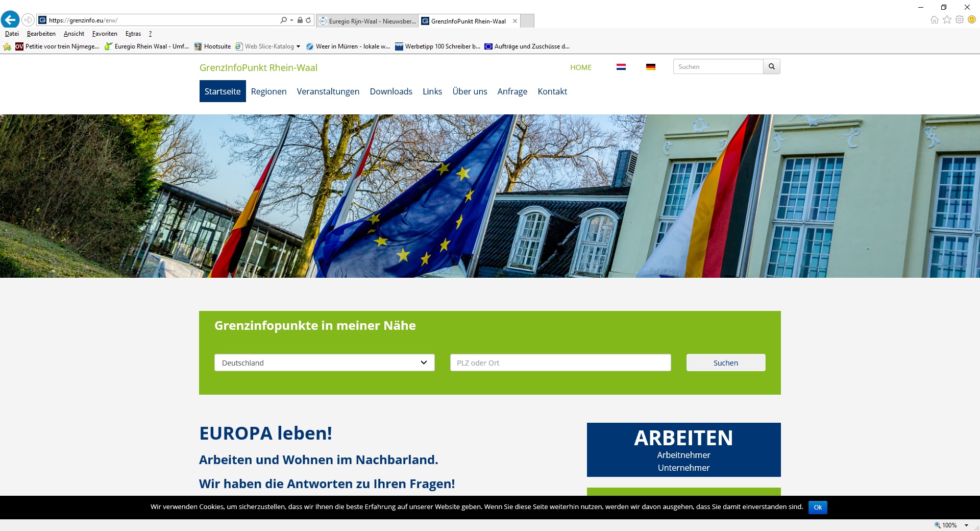
Task: Open favorites star icon in toolbar
Action: (x=947, y=20)
